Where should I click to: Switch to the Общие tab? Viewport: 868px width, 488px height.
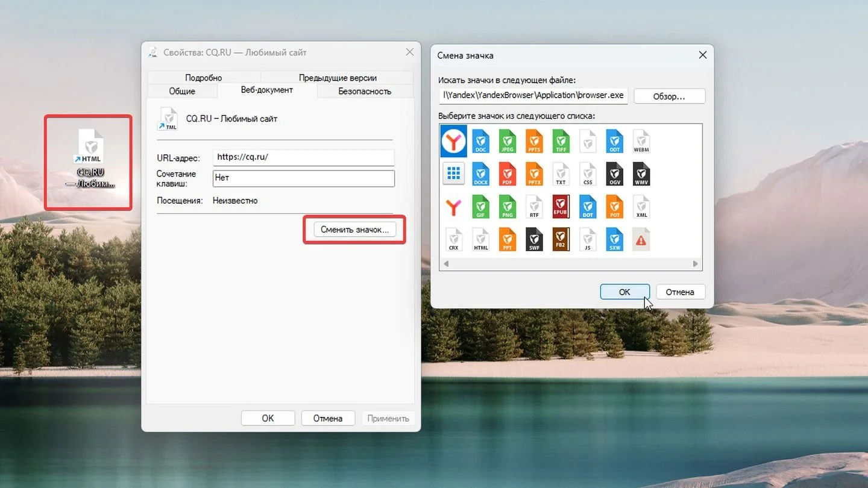(182, 91)
